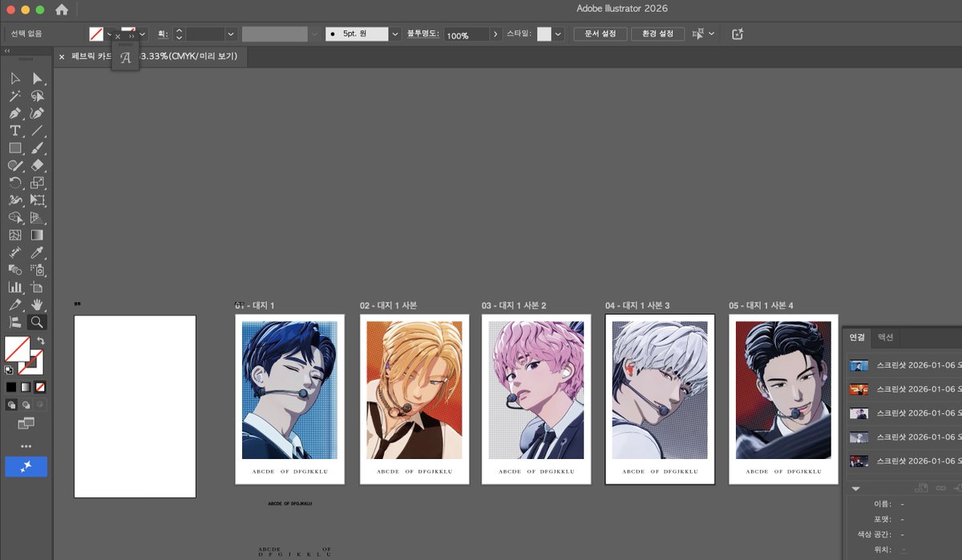
Task: Select the Rotate tool
Action: click(14, 183)
